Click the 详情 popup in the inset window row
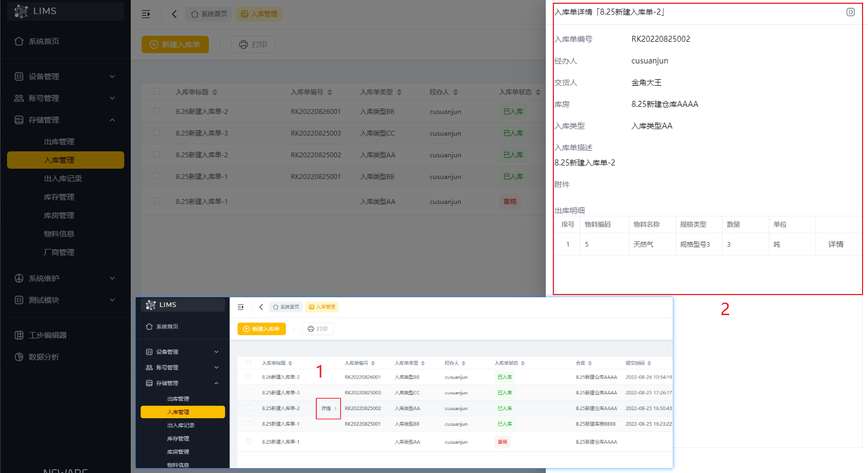This screenshot has width=868, height=473. tap(328, 408)
